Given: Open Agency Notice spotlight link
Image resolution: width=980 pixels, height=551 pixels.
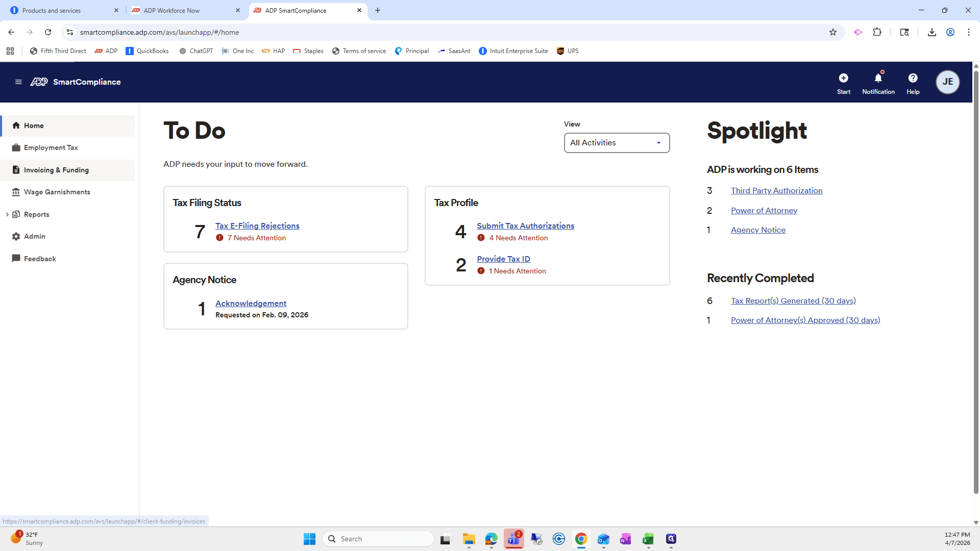Looking at the screenshot, I should pos(758,230).
